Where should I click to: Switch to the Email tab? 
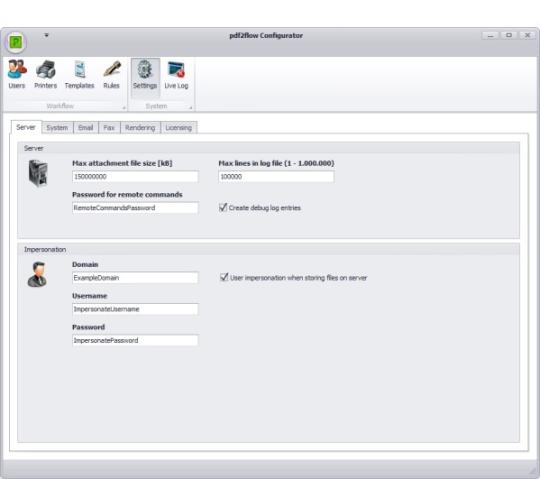click(86, 128)
